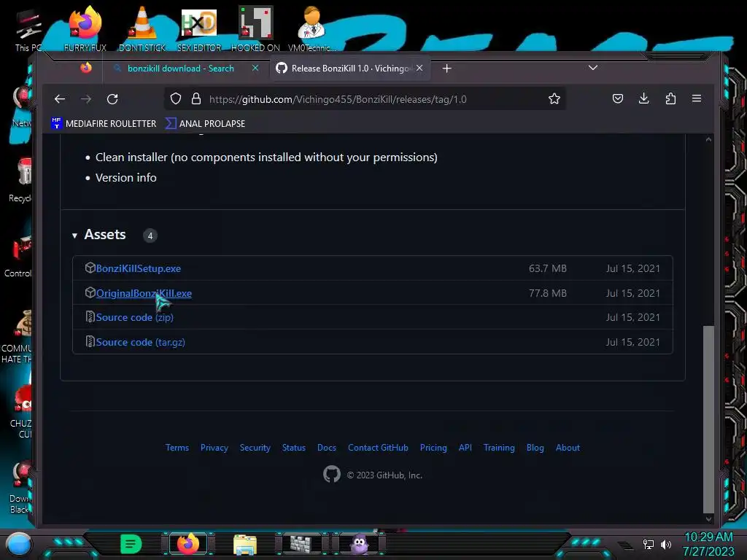
Task: Open the API footer link
Action: tap(465, 448)
